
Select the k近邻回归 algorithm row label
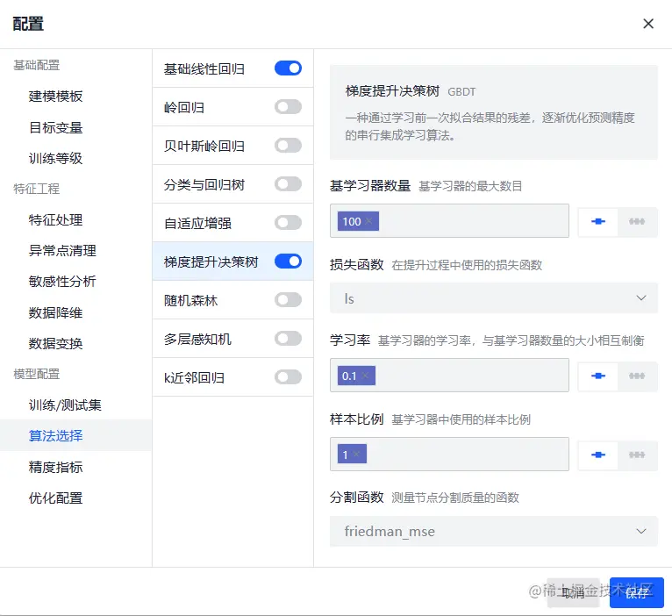[x=194, y=377]
